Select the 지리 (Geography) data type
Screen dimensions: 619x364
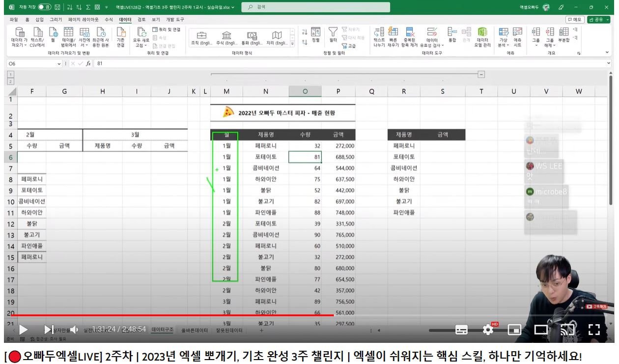pos(277,38)
